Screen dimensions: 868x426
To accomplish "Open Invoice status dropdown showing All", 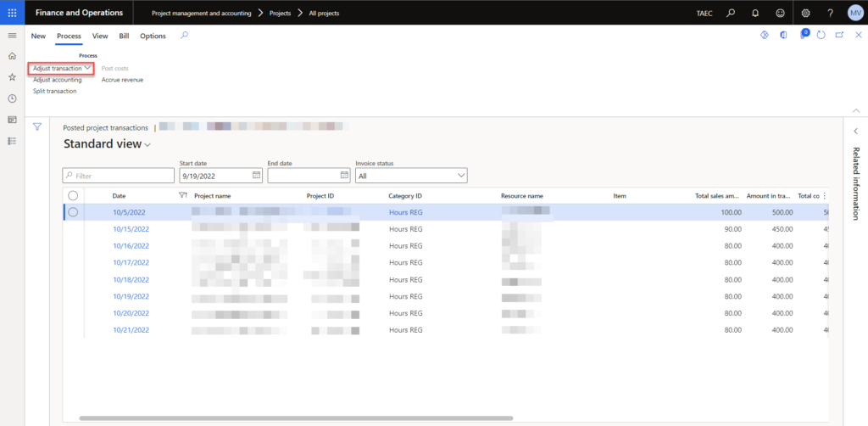I will coord(411,175).
